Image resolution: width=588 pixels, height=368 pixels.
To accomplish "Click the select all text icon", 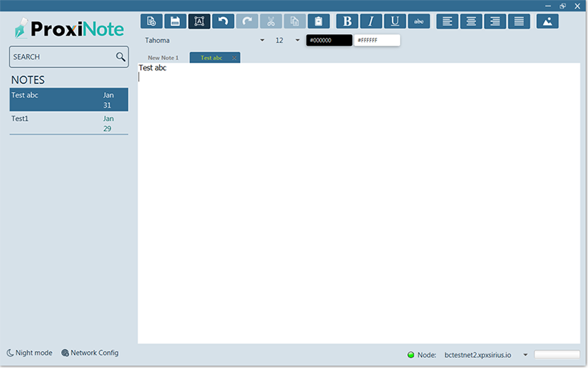I will coord(199,21).
